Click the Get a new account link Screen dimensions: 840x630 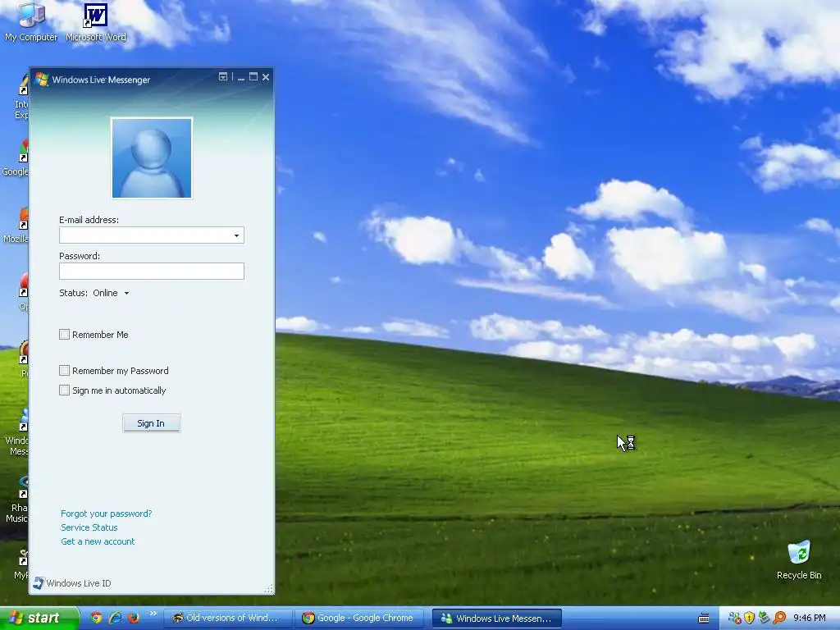tap(98, 541)
